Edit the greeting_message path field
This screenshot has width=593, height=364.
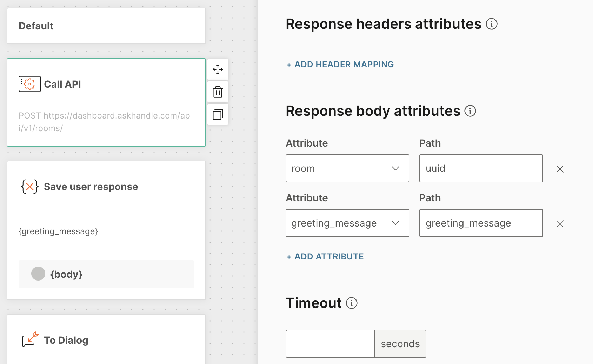(x=481, y=223)
